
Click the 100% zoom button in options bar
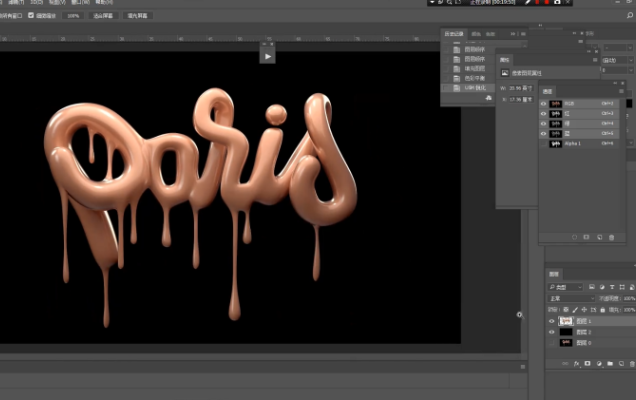[74, 16]
